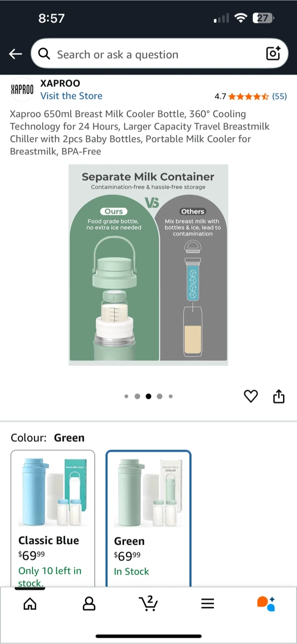Tap the 4.7 star rating
Viewport: 297px width, 644px height.
coord(241,96)
